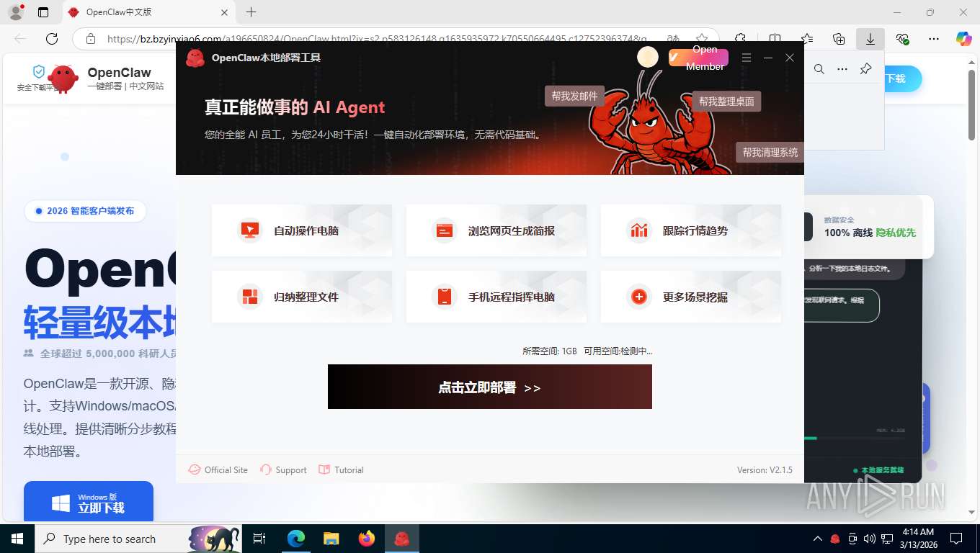Viewport: 980px width, 553px height.
Task: Show hidden tray icons chevron
Action: [818, 539]
